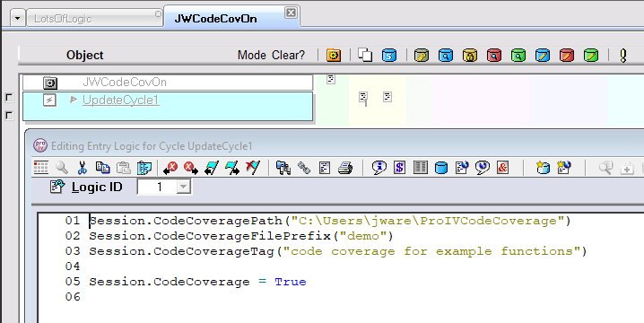Screen dimensions: 644x323
Task: Click the red X left-arrow icon
Action: click(x=170, y=168)
